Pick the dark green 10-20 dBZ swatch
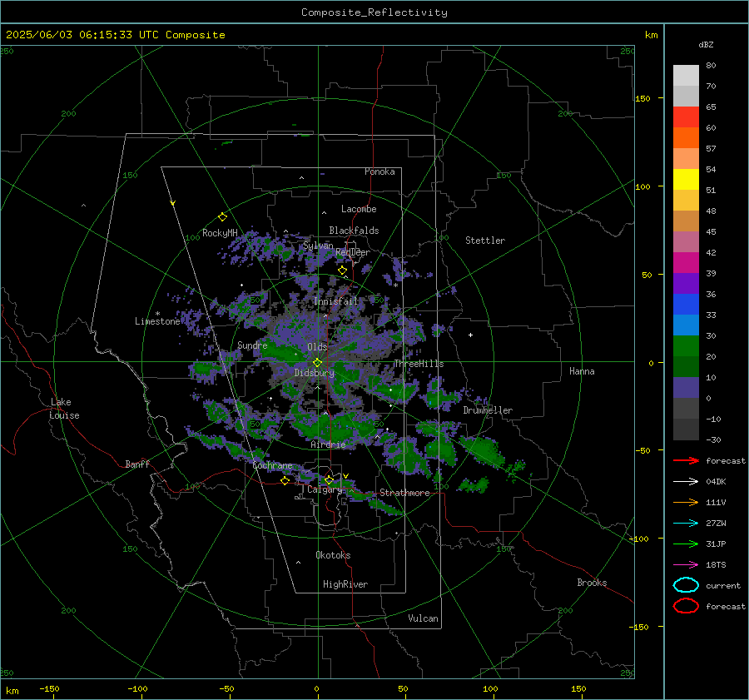749x700 pixels. coord(686,367)
